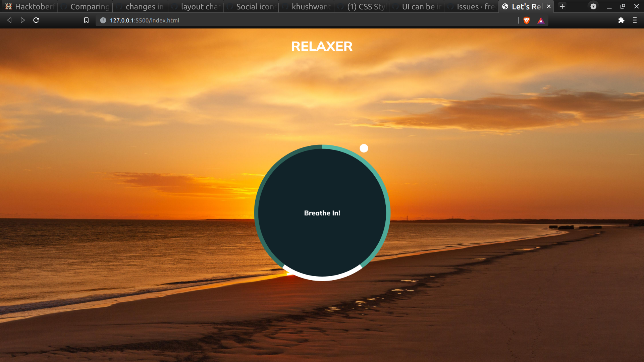
Task: Open the browser hamburger menu
Action: pyautogui.click(x=635, y=20)
